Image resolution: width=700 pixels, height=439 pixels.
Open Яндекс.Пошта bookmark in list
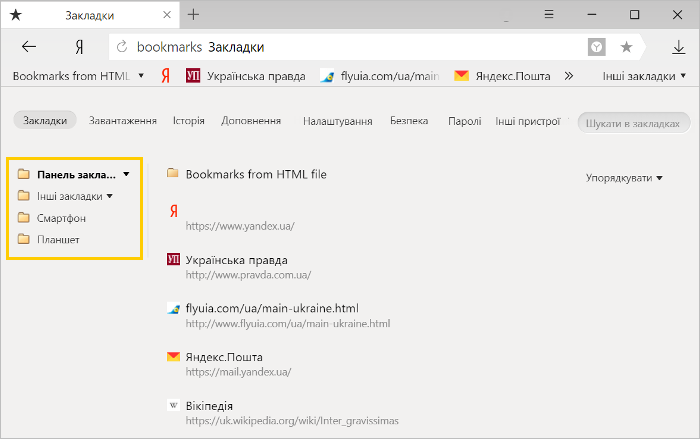point(224,357)
